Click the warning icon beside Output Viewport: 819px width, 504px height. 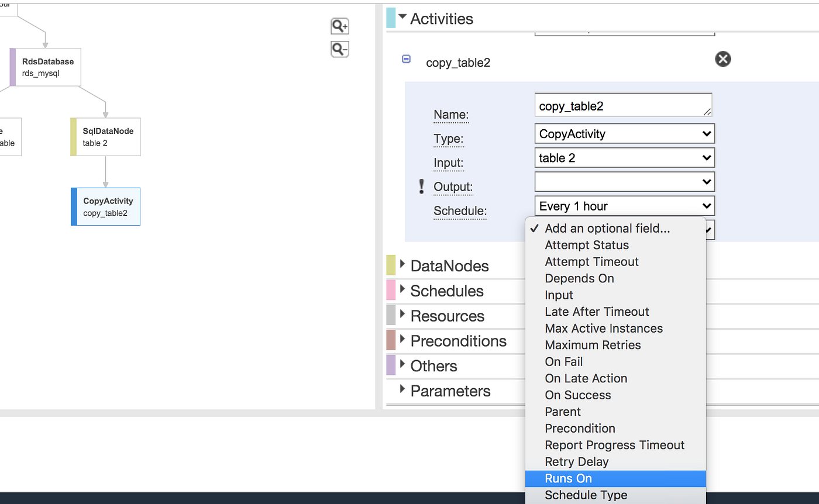421,187
